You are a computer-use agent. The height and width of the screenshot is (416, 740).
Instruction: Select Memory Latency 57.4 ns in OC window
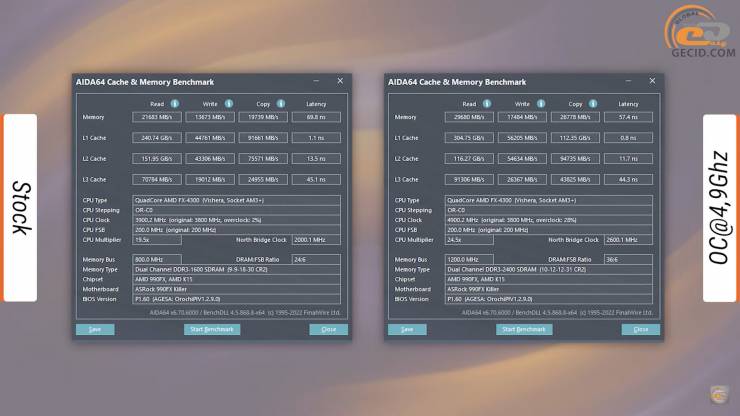[x=628, y=117]
